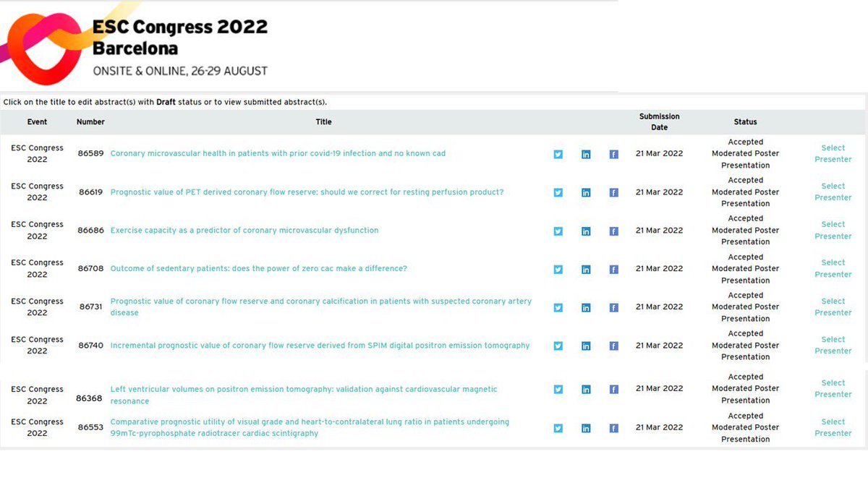
Task: Open Exercise capacity predictor abstract
Action: point(244,231)
